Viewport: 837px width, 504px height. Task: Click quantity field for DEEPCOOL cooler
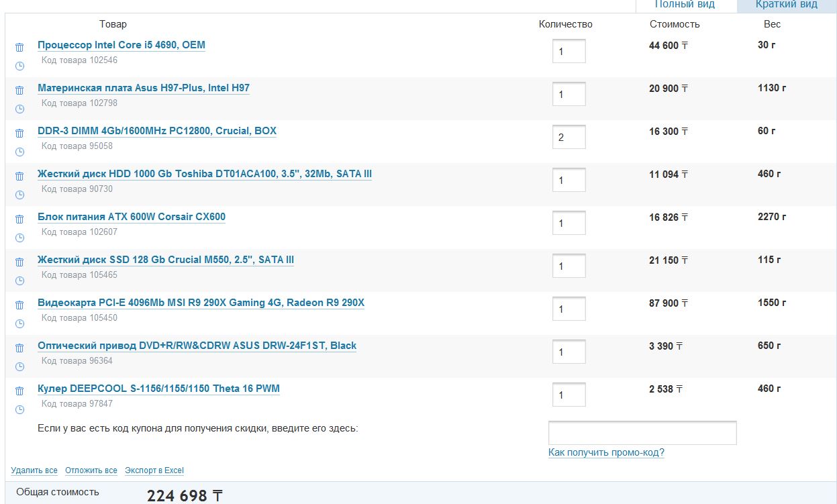pos(569,395)
